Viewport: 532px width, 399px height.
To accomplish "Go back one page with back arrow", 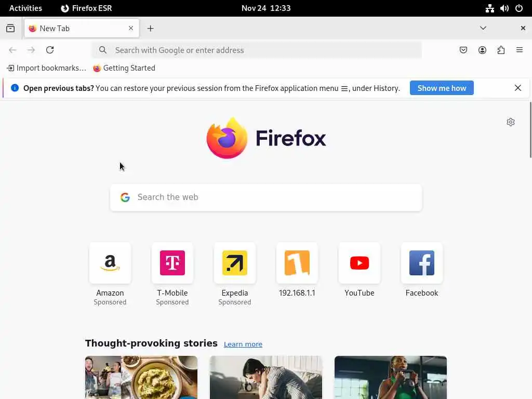I will click(12, 50).
